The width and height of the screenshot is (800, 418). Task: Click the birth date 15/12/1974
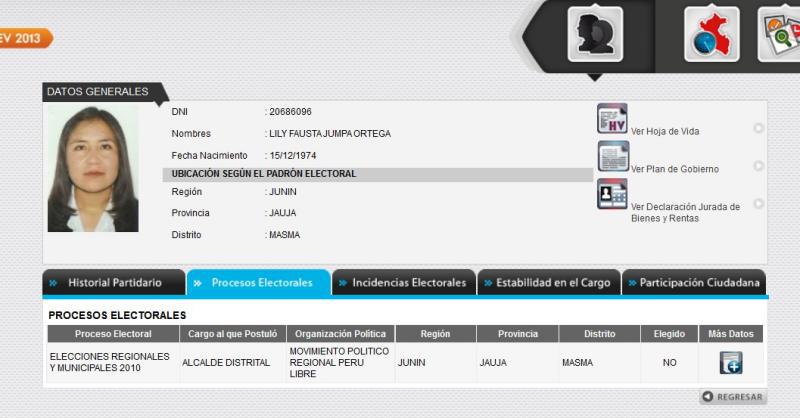293,156
